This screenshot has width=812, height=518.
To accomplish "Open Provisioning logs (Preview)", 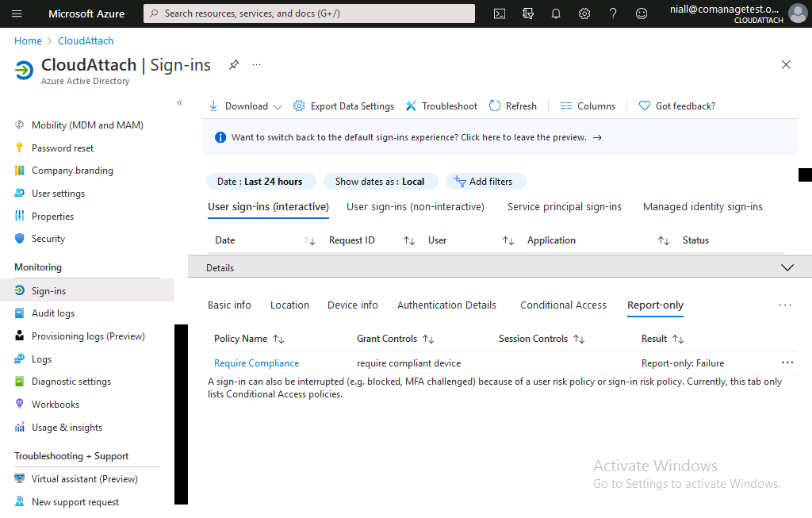I will [x=88, y=336].
